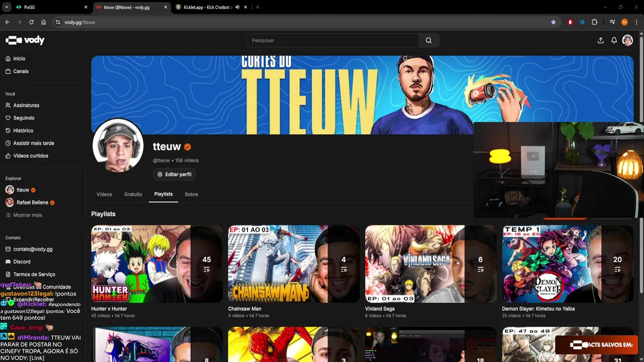Viewport: 644px width, 362px height.
Task: Open the Chrome three-dot menu
Action: [x=636, y=22]
